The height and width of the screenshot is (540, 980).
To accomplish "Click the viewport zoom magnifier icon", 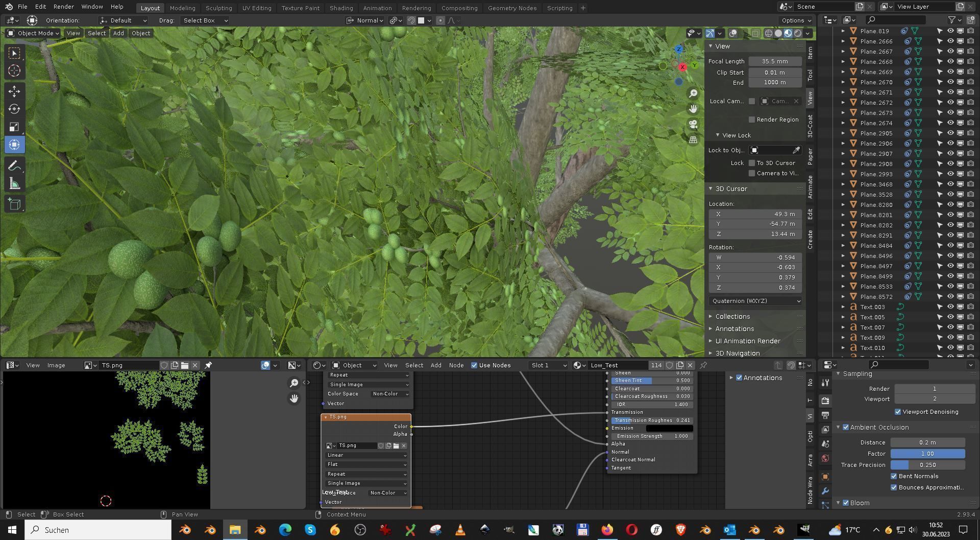I will click(693, 93).
